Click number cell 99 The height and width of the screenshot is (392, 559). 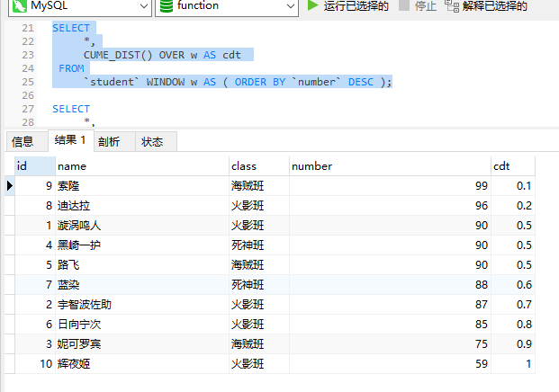coord(390,186)
